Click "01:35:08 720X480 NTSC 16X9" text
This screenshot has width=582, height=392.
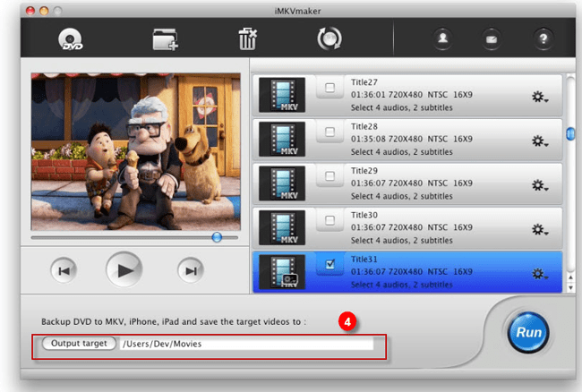[412, 139]
